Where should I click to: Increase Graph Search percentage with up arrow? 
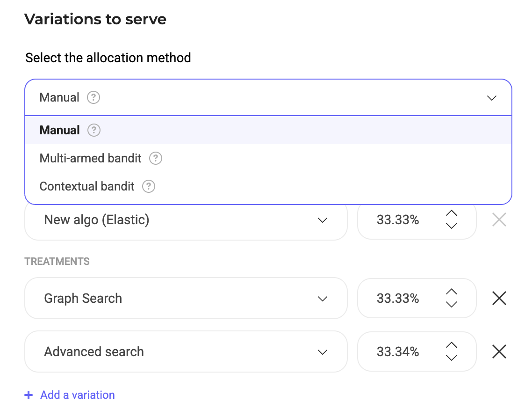pyautogui.click(x=451, y=292)
